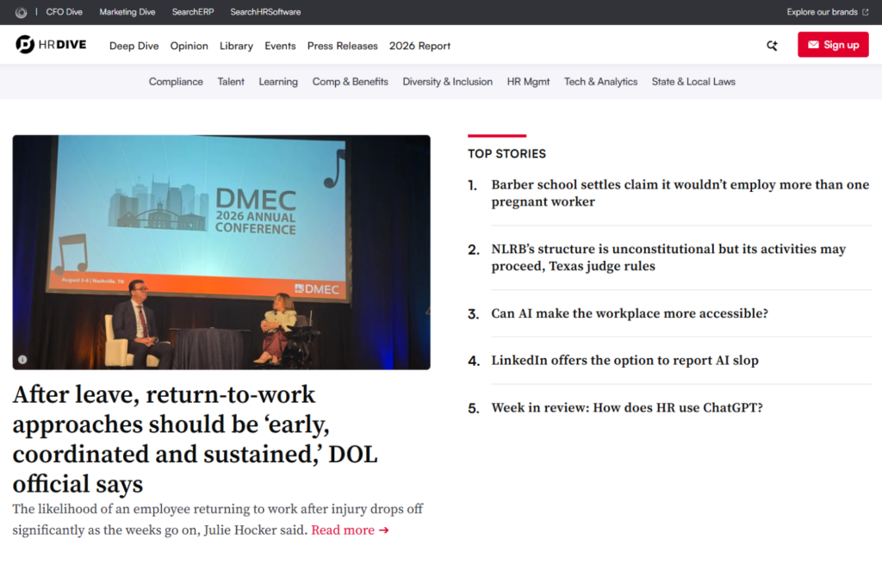This screenshot has width=882, height=588.
Task: Open Week in review ChatGPT story
Action: click(x=627, y=407)
